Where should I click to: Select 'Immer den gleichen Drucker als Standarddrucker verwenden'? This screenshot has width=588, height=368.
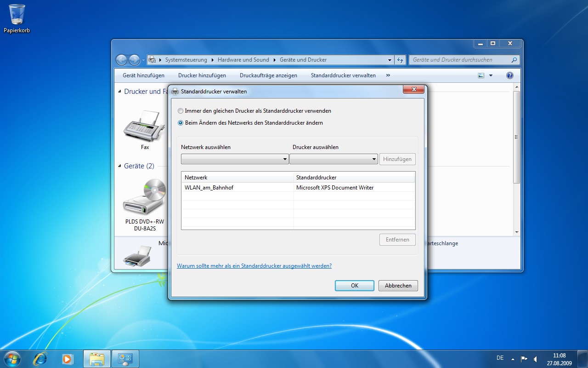click(181, 111)
